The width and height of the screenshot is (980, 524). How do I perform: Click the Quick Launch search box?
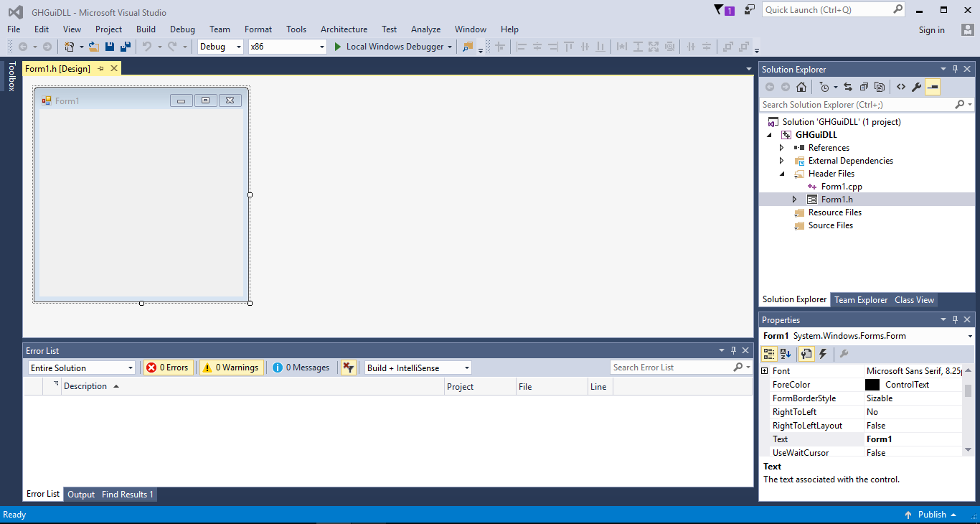click(x=834, y=9)
